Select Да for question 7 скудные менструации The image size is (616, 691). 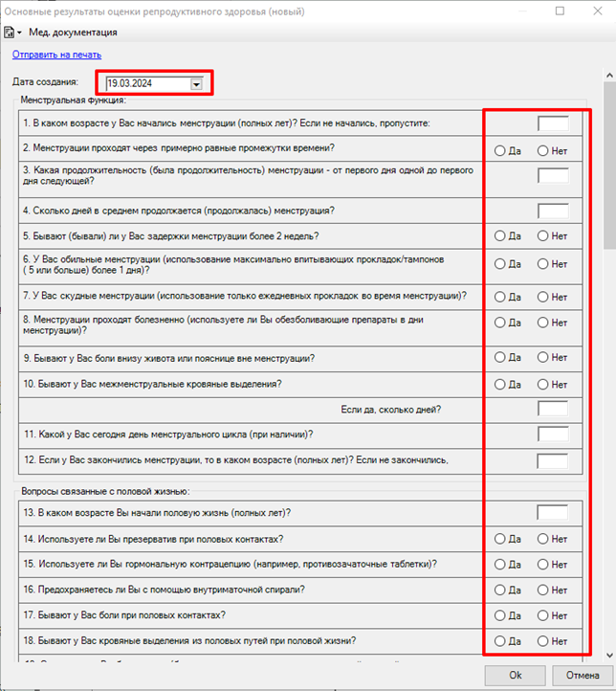tap(508, 298)
